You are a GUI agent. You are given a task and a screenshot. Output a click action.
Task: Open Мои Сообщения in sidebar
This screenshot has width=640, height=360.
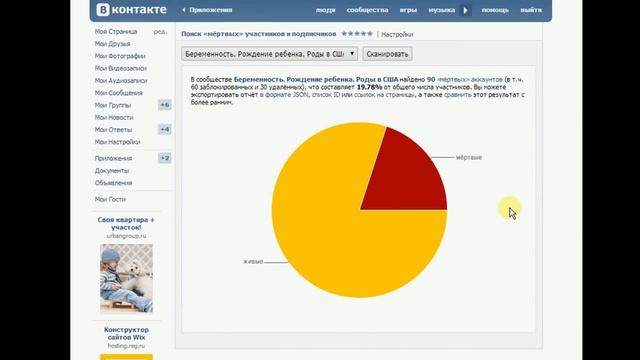118,93
